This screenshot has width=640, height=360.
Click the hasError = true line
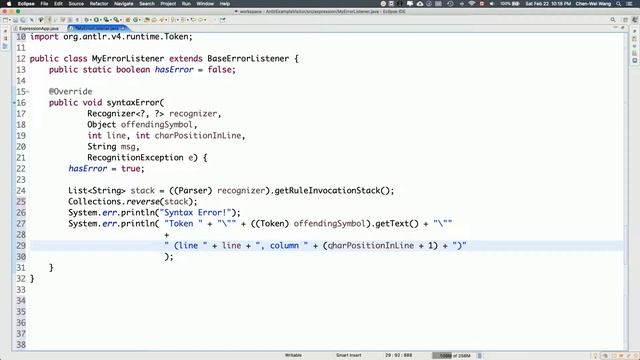click(106, 169)
